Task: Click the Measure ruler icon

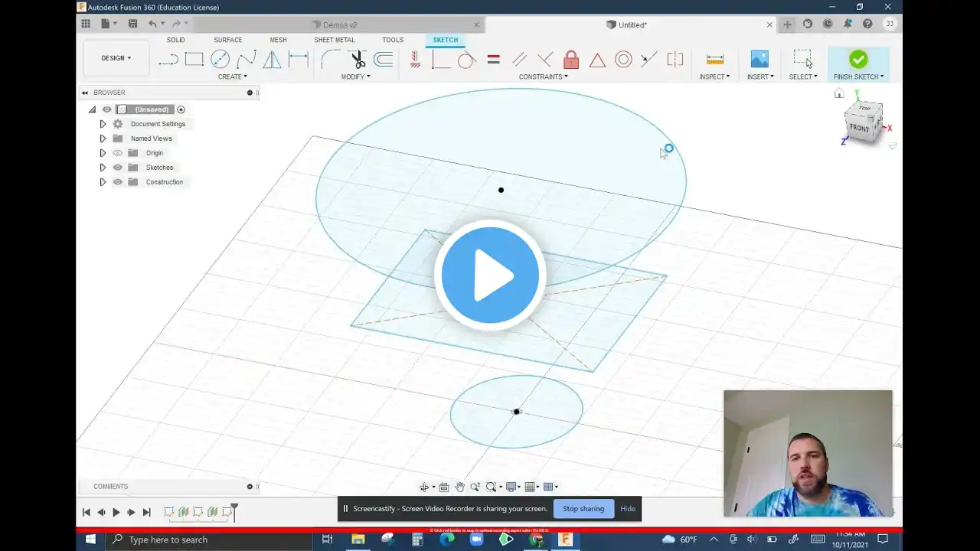Action: [x=715, y=60]
